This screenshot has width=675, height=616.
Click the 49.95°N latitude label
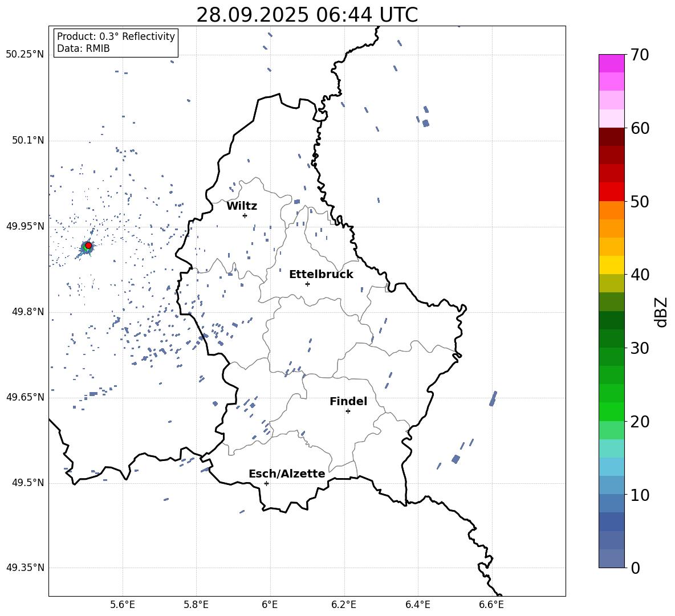pos(25,226)
